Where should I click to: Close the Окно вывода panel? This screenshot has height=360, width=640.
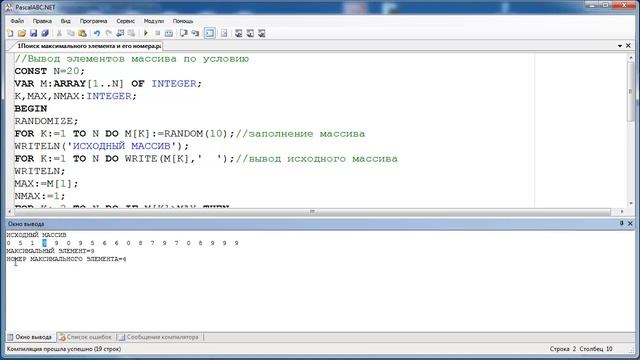(630, 223)
